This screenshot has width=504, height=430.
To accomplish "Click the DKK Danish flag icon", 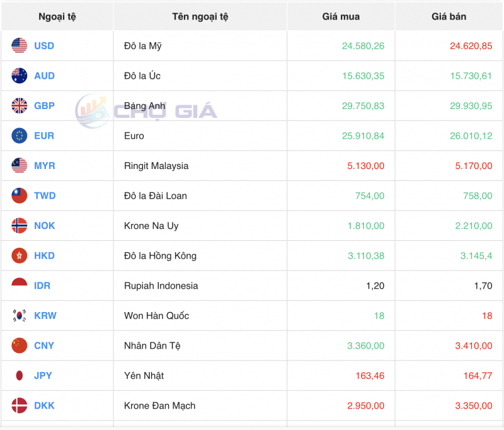I will coord(18,406).
